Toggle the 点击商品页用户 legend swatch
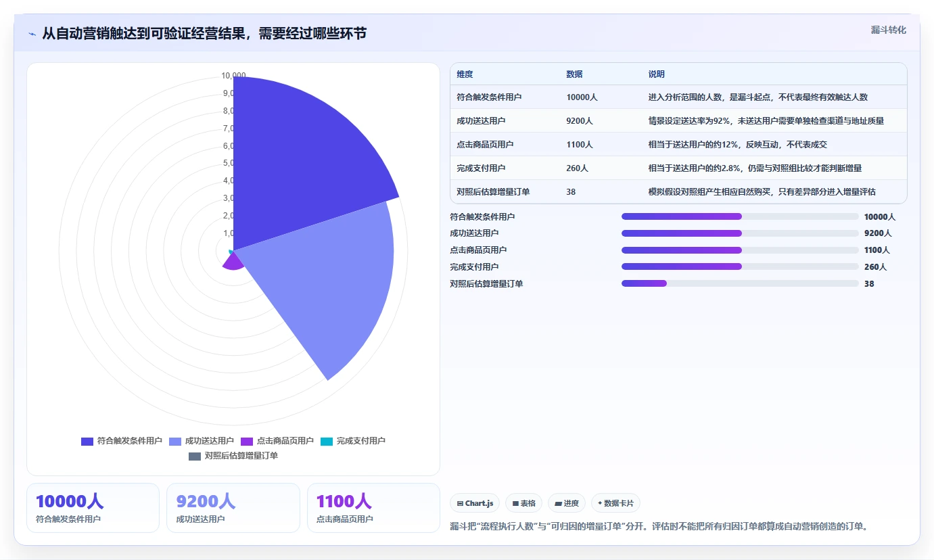Image resolution: width=934 pixels, height=560 pixels. (247, 441)
